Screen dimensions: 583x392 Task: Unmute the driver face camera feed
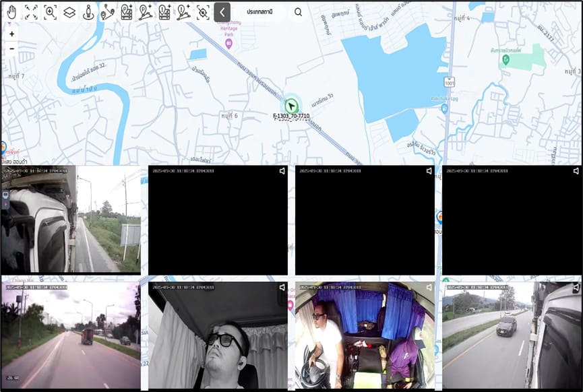tap(282, 287)
